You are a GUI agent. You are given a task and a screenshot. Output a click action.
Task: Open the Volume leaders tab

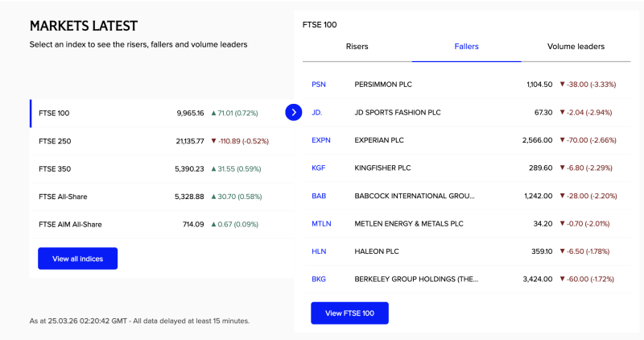click(576, 47)
